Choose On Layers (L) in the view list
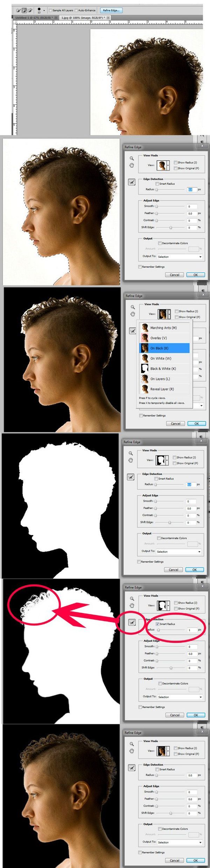 click(x=164, y=379)
